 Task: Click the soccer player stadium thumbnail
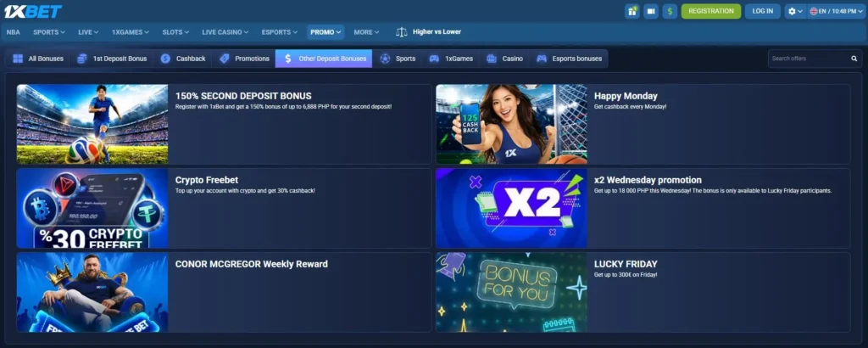[92, 124]
